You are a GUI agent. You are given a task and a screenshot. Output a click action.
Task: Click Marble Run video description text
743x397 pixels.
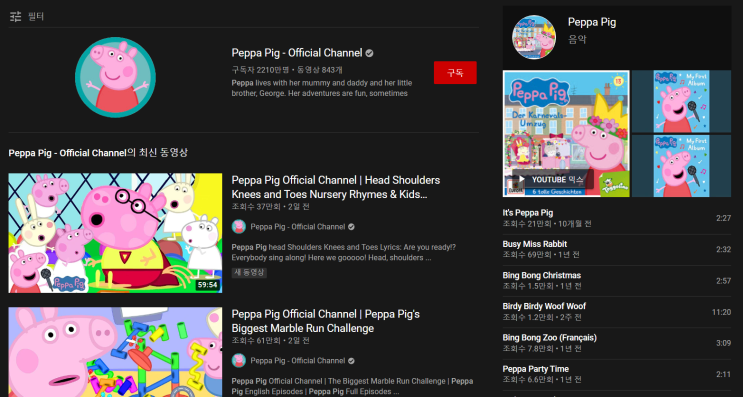(x=352, y=386)
